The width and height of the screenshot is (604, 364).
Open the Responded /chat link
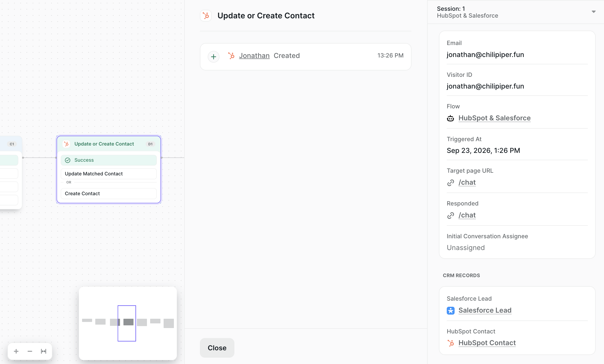(x=467, y=215)
